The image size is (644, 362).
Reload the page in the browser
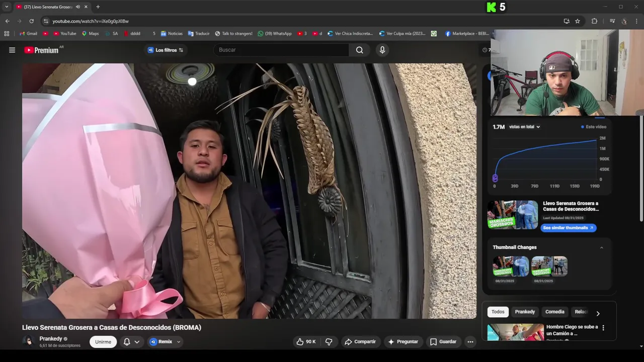click(x=31, y=21)
